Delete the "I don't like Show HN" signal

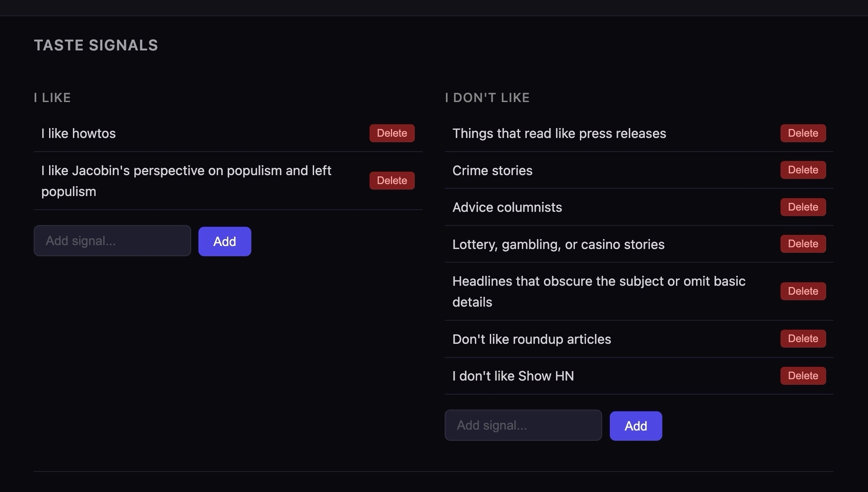(x=802, y=376)
